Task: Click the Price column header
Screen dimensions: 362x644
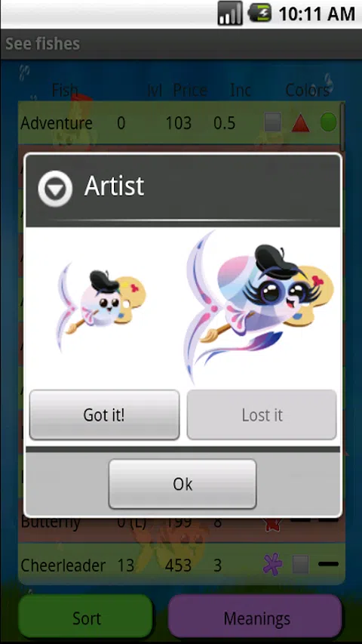Action: (x=190, y=91)
